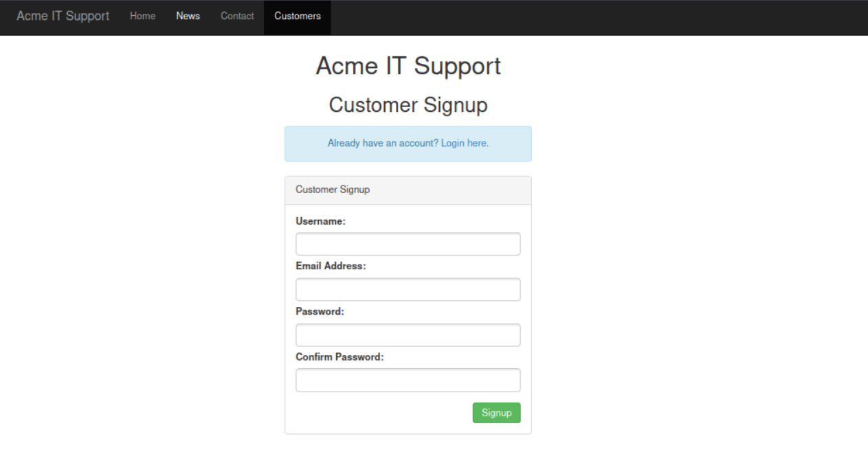Click the 'Username:' field label

[x=320, y=221]
